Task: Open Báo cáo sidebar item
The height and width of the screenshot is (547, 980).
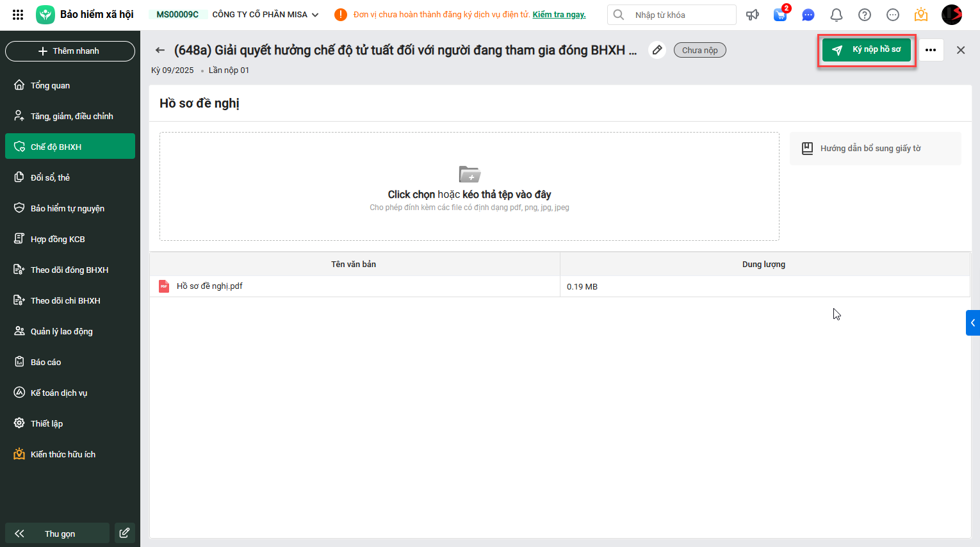Action: [x=70, y=362]
